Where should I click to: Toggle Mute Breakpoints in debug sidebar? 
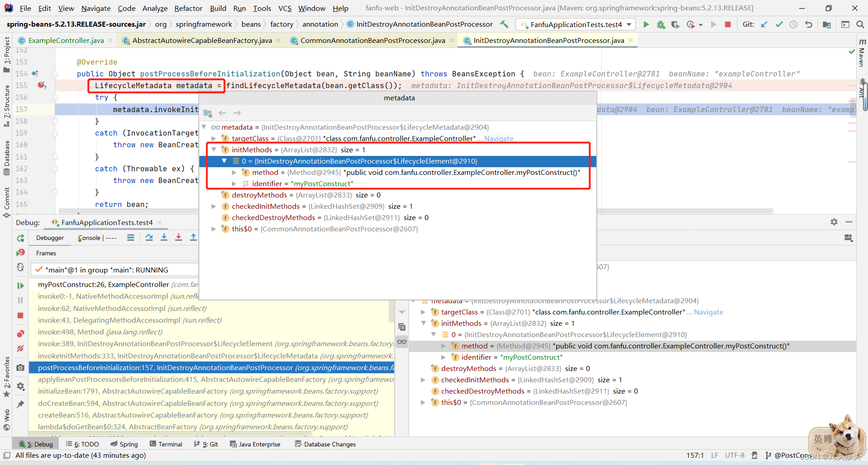click(20, 348)
